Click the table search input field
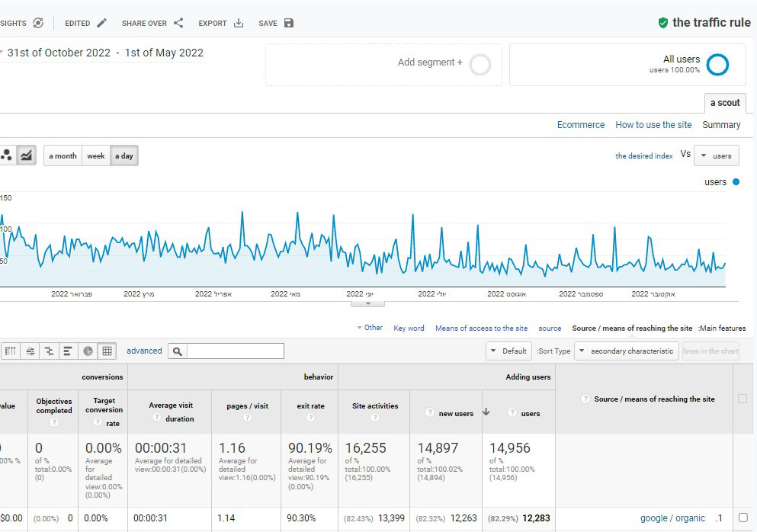Screen dimensions: 757x532 [x=235, y=351]
